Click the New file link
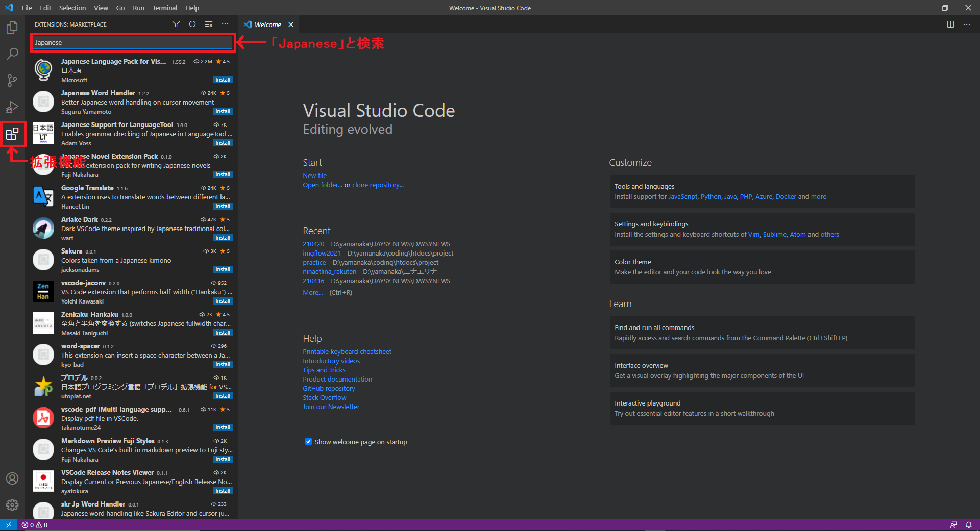Screen dimensions: 980x531 click(x=314, y=175)
